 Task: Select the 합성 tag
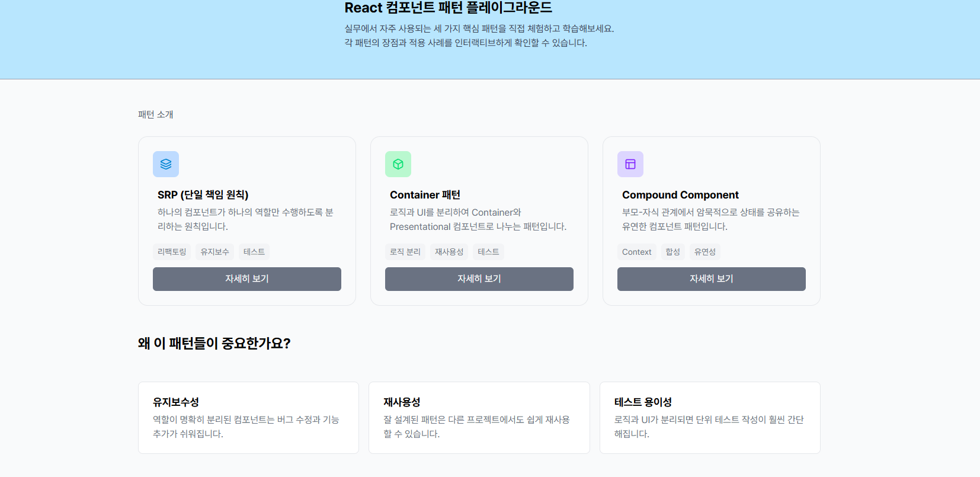coord(673,252)
